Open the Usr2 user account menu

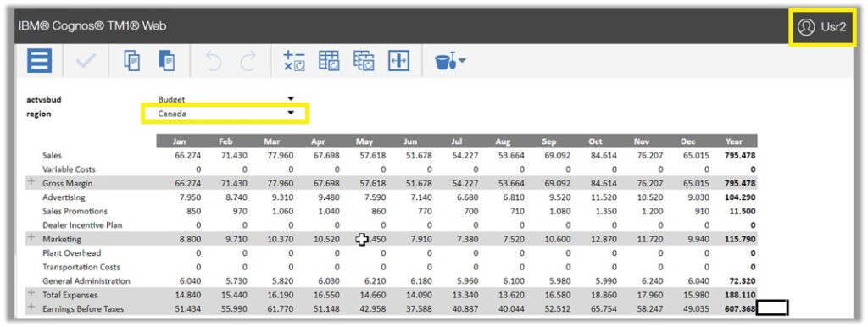coord(822,27)
